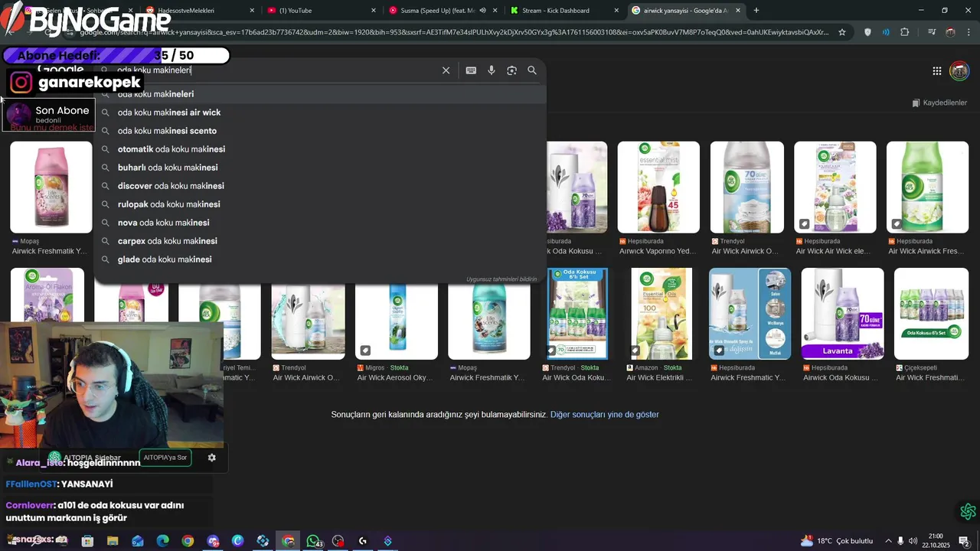Click the ChatGPT floating icon

point(968,511)
